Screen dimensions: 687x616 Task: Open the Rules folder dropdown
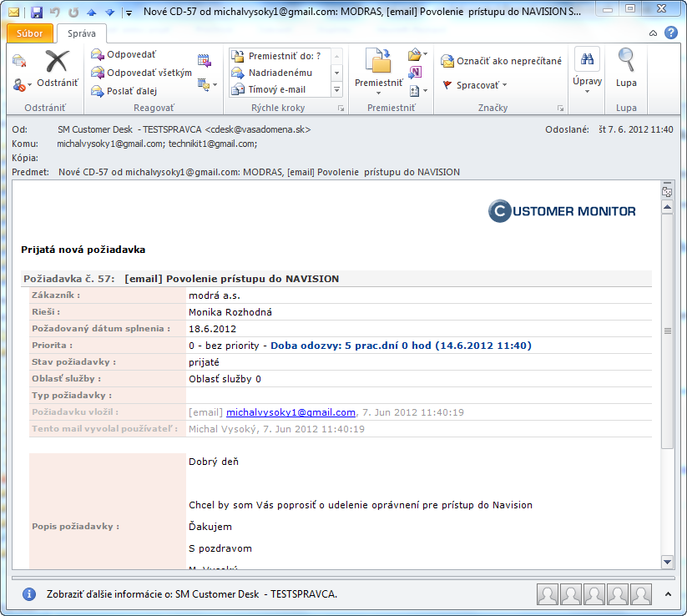[x=417, y=54]
